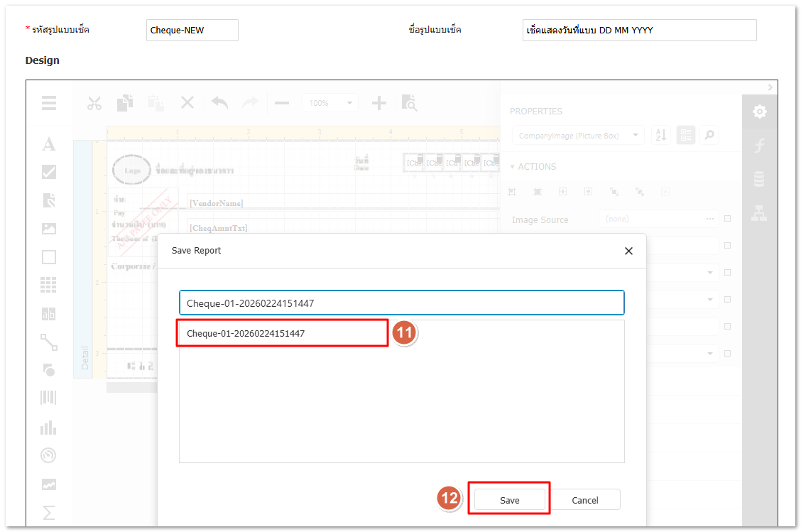Select the Chart control tool
Screen dimensions: 801x532
pyautogui.click(x=48, y=428)
